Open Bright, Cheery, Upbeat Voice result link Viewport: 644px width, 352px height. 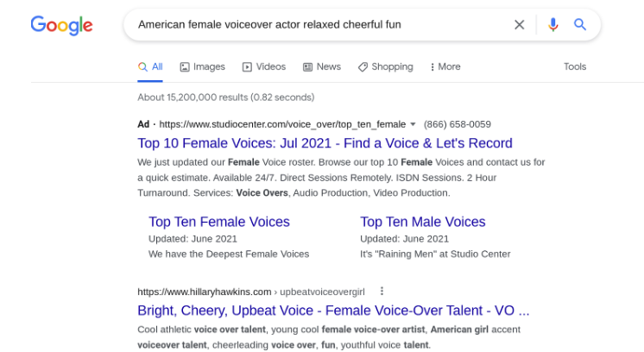(x=333, y=311)
